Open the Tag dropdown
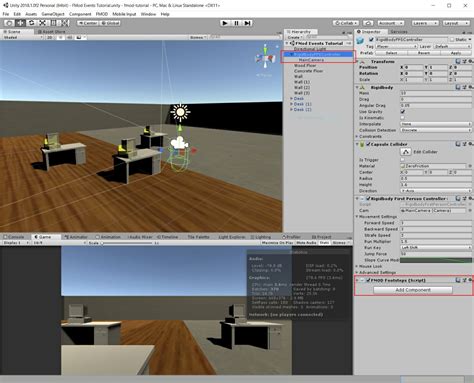This screenshot has height=383, width=474. (x=396, y=46)
